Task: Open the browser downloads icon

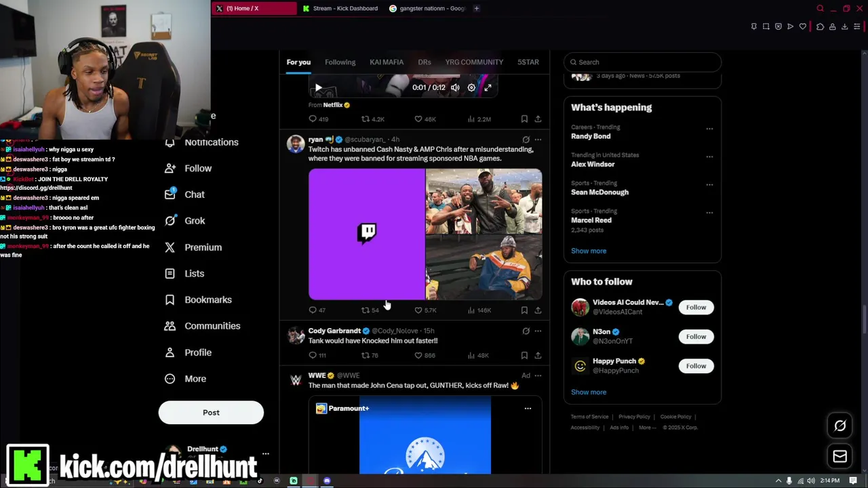Action: [845, 26]
